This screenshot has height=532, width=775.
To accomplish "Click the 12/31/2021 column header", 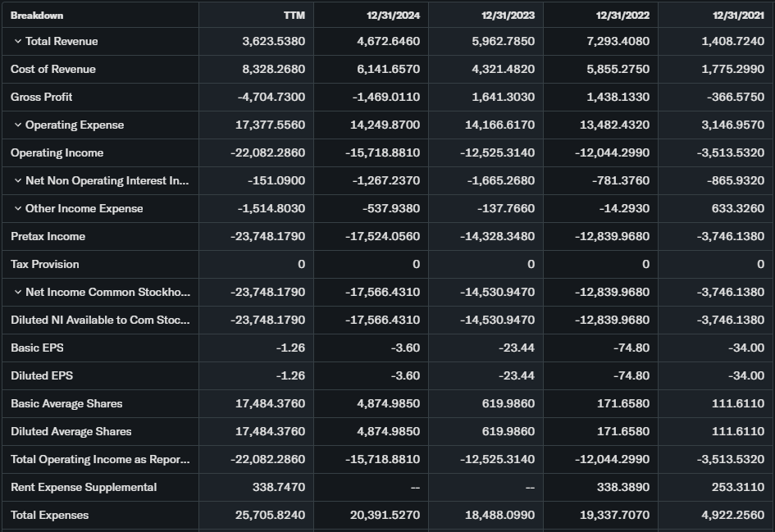I will (x=737, y=16).
